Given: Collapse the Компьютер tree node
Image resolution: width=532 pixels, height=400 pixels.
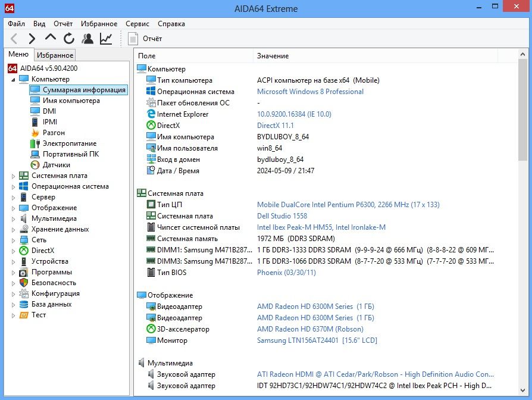Looking at the screenshot, I should point(13,80).
